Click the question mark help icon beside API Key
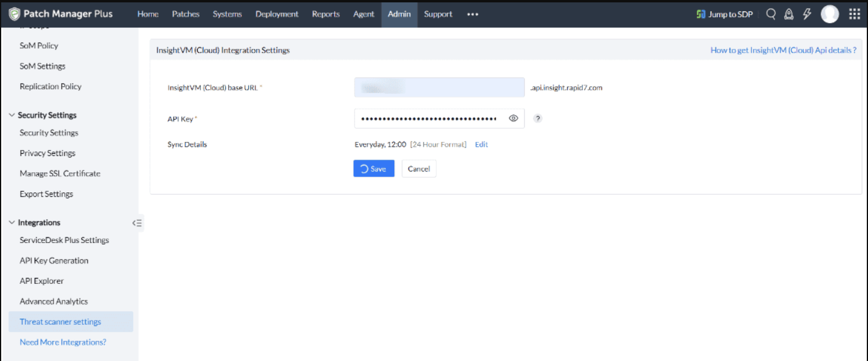The image size is (868, 361). [x=537, y=118]
